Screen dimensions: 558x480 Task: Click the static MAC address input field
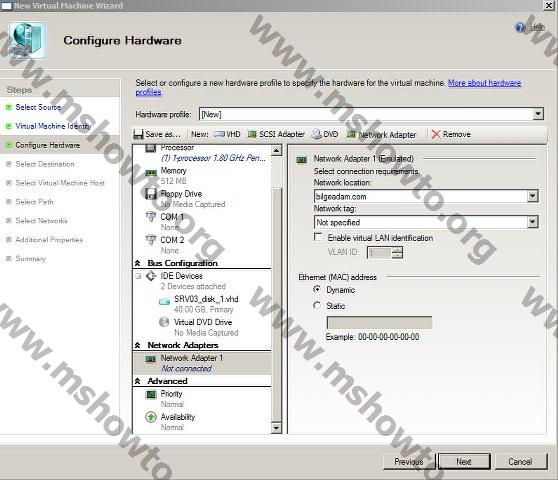click(x=379, y=322)
